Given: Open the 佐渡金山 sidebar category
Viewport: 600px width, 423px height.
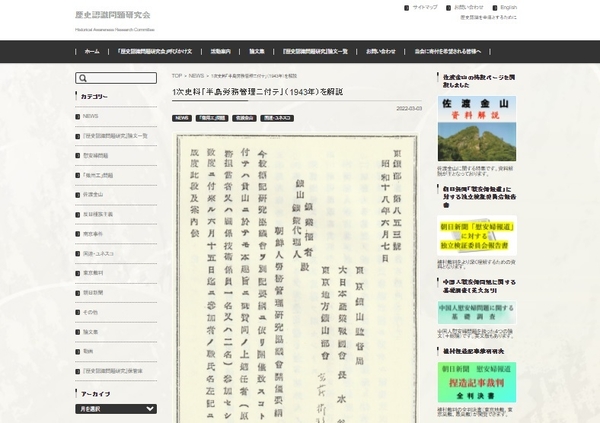Looking at the screenshot, I should click(x=93, y=194).
